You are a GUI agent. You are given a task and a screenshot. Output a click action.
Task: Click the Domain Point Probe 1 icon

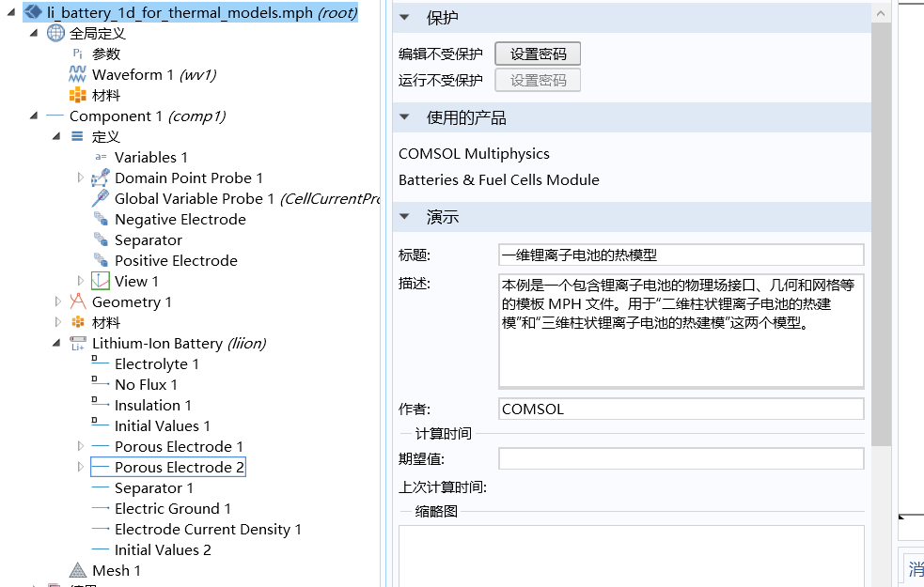tap(100, 178)
